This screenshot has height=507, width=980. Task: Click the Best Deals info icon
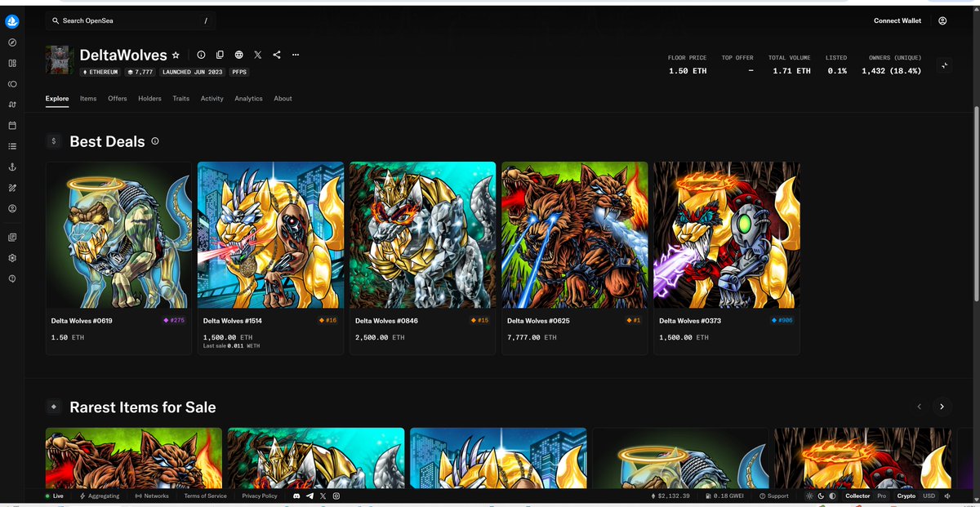[155, 141]
